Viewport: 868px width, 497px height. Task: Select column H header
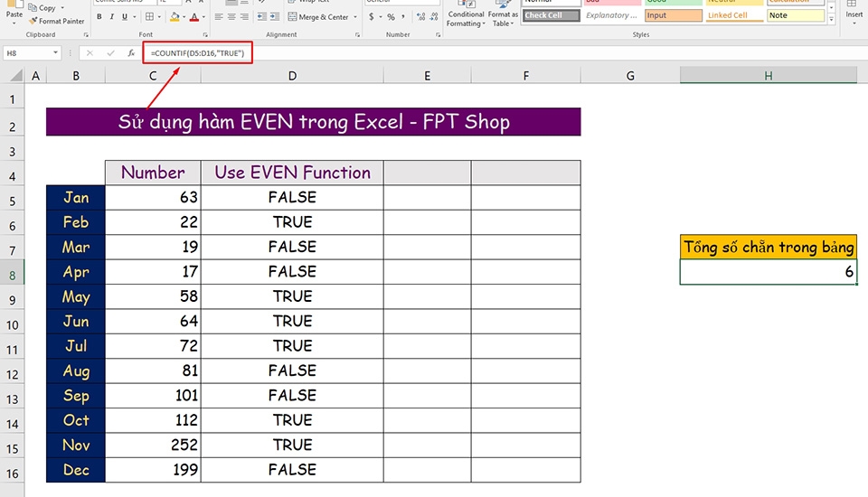[769, 75]
